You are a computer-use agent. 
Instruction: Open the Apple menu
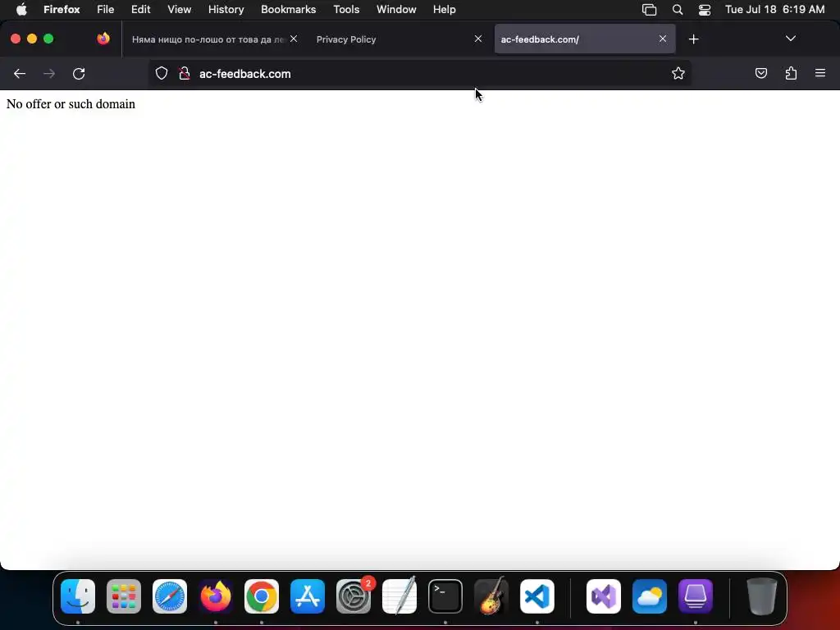click(21, 9)
